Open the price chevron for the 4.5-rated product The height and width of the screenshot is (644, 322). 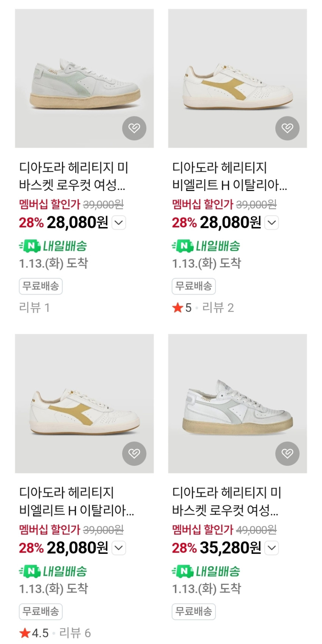119,548
